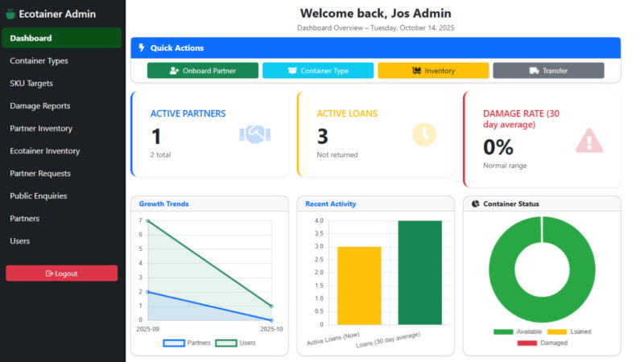Click the yellow Inventory quick action button
This screenshot has height=362, width=644.
pyautogui.click(x=433, y=71)
